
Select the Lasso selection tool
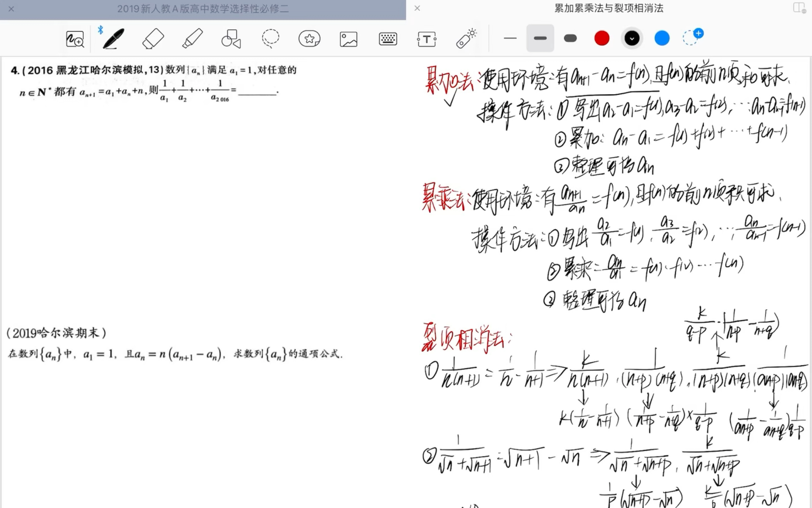point(270,38)
